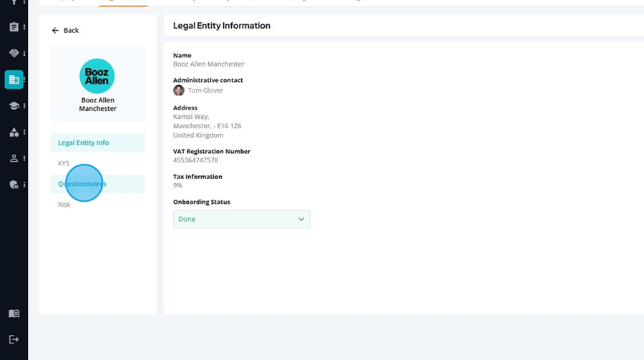Viewport: 644px width, 360px height.
Task: Open three-dot menu beside the person icon
Action: pos(24,158)
